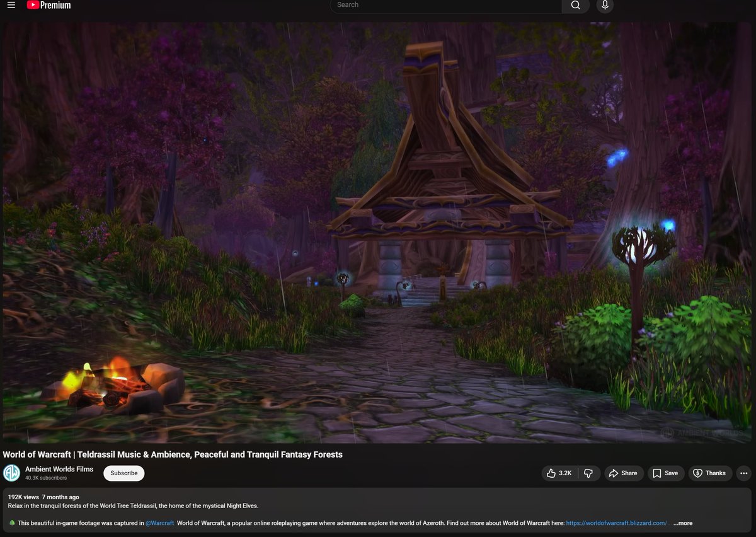Click the '40.3K subscribers' text
Screen dimensions: 756x537
(46, 478)
